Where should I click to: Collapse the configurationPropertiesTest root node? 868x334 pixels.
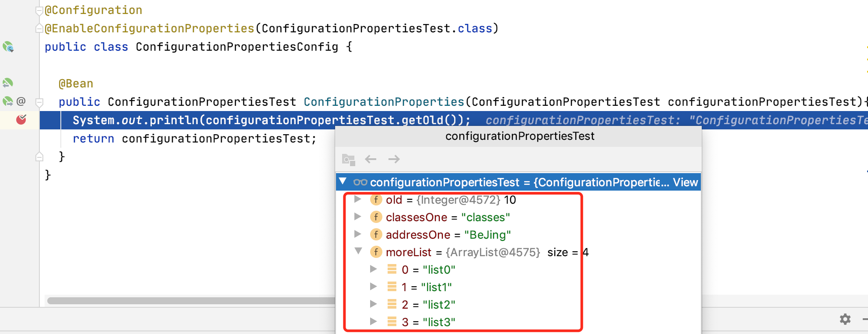tap(343, 181)
